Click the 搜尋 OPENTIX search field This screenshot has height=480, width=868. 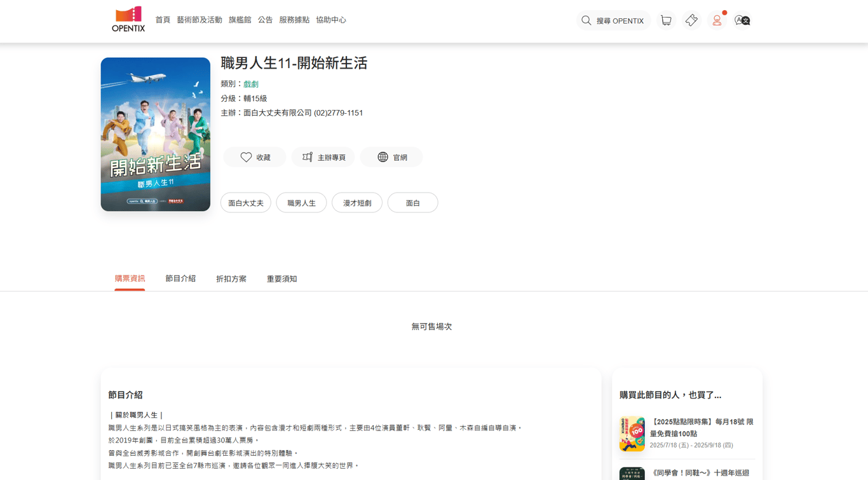point(613,20)
